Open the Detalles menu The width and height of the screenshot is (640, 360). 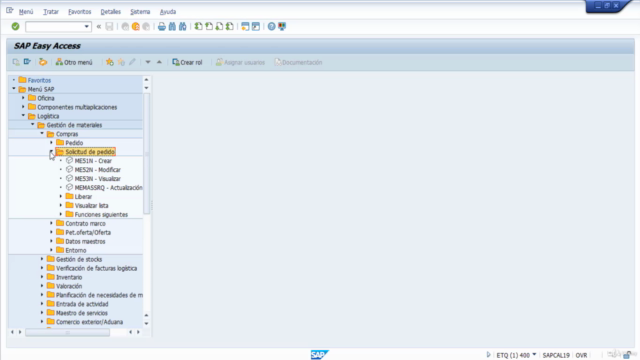tap(111, 12)
